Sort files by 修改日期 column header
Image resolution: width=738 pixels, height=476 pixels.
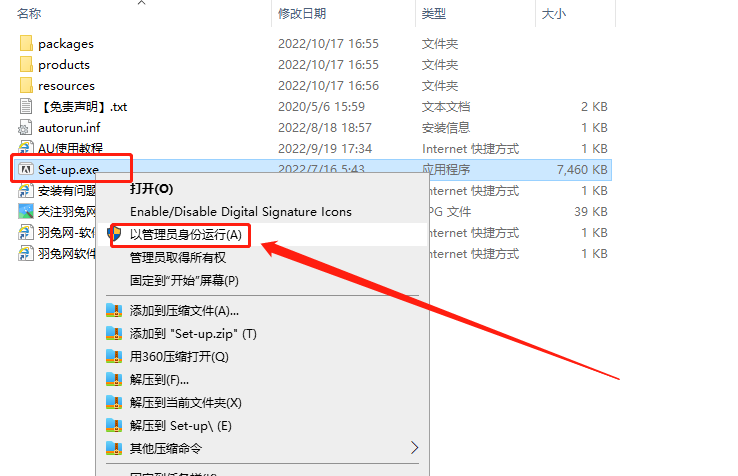pos(302,13)
